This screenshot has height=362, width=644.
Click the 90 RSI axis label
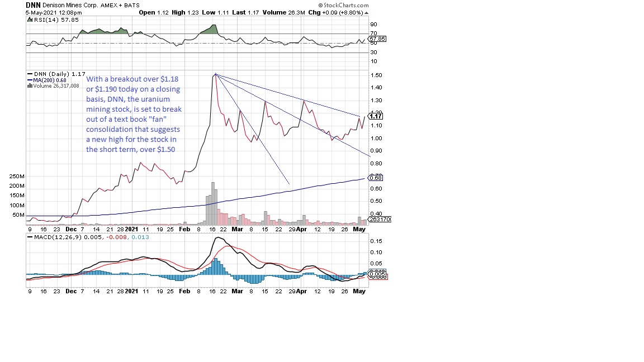[373, 25]
